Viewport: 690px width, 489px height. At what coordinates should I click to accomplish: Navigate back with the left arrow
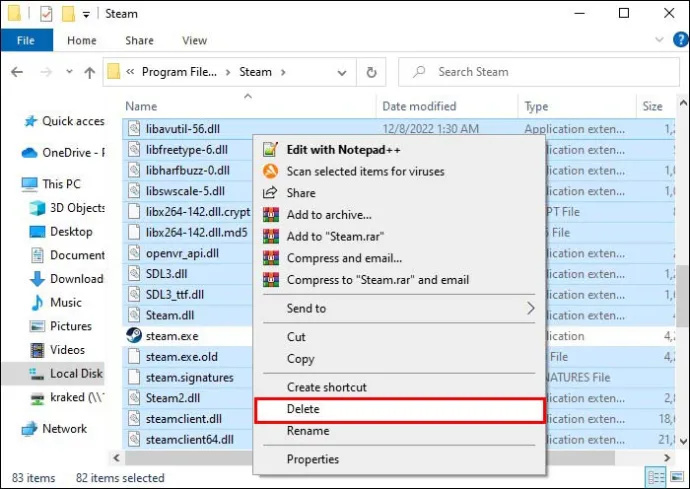[17, 72]
